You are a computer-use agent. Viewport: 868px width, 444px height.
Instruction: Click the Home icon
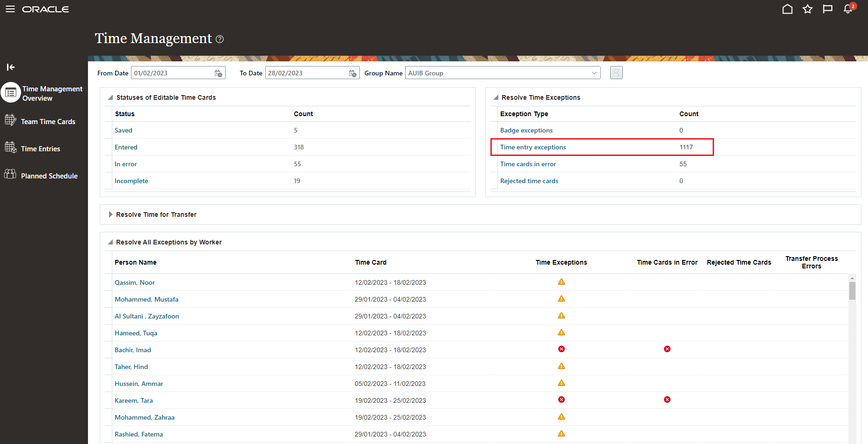pyautogui.click(x=788, y=9)
